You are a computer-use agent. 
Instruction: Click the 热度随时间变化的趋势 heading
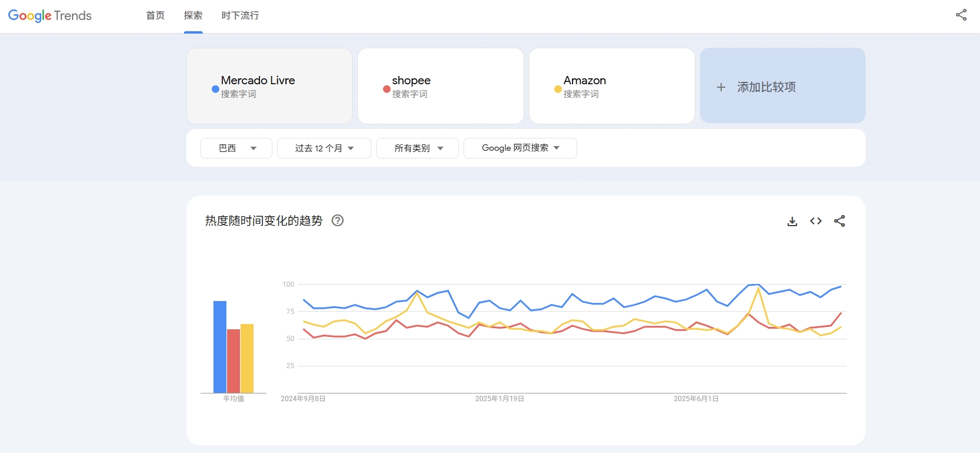point(264,220)
